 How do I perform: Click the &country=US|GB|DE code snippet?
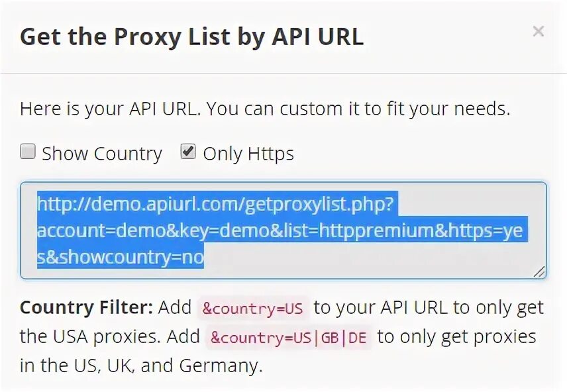pyautogui.click(x=287, y=337)
